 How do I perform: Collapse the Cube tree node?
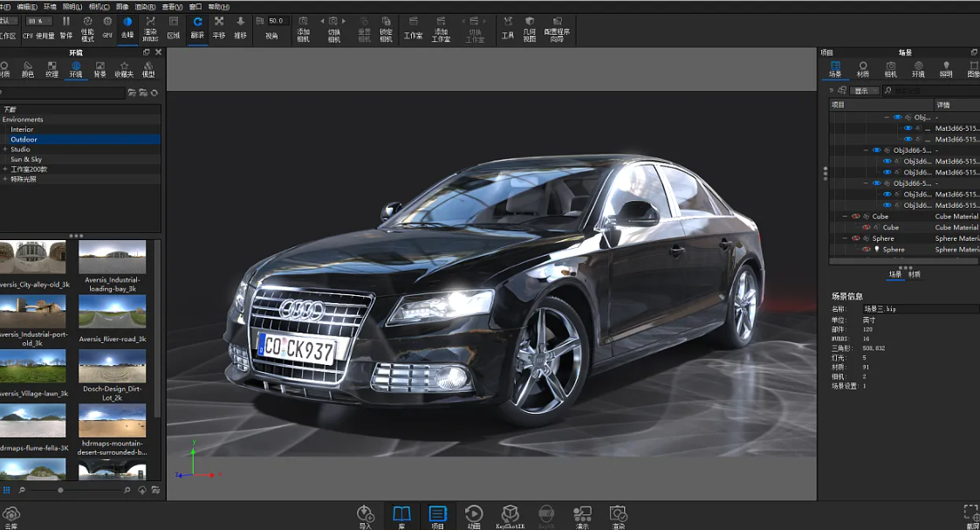(x=845, y=217)
